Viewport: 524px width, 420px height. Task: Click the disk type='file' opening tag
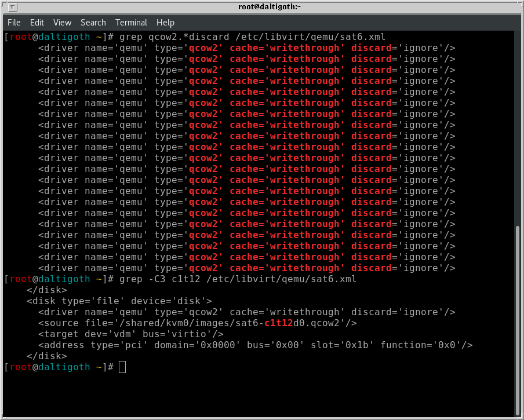coord(119,301)
